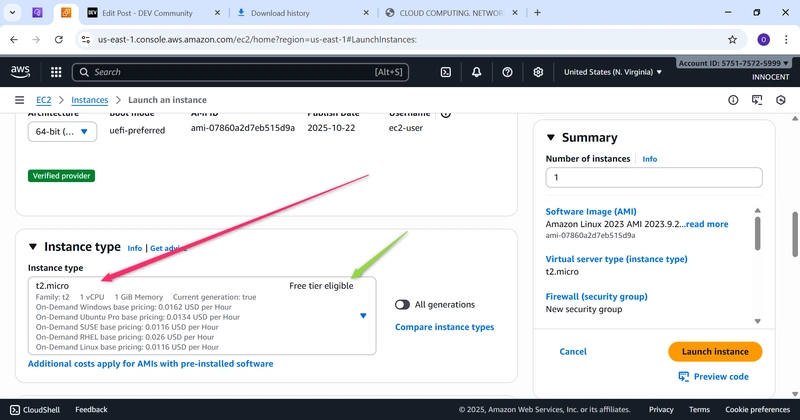Click the Cancel button
Image resolution: width=800 pixels, height=420 pixels.
point(573,352)
